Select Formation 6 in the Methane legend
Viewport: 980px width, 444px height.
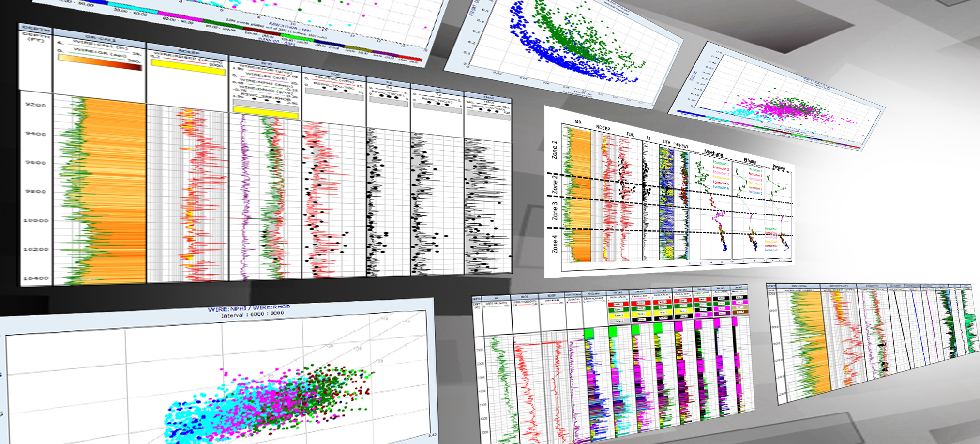coord(721,188)
